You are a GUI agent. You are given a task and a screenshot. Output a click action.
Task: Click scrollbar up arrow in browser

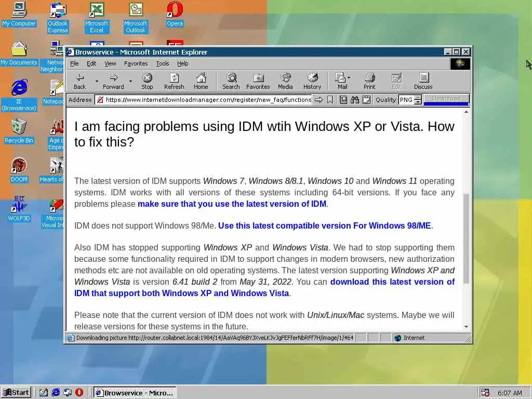(x=466, y=112)
